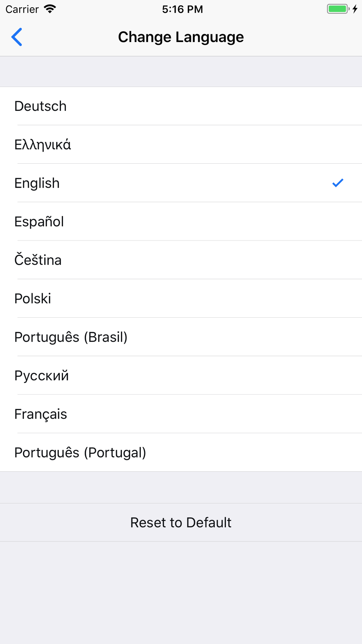
Task: Tap the Carrier label in status bar
Action: click(22, 9)
